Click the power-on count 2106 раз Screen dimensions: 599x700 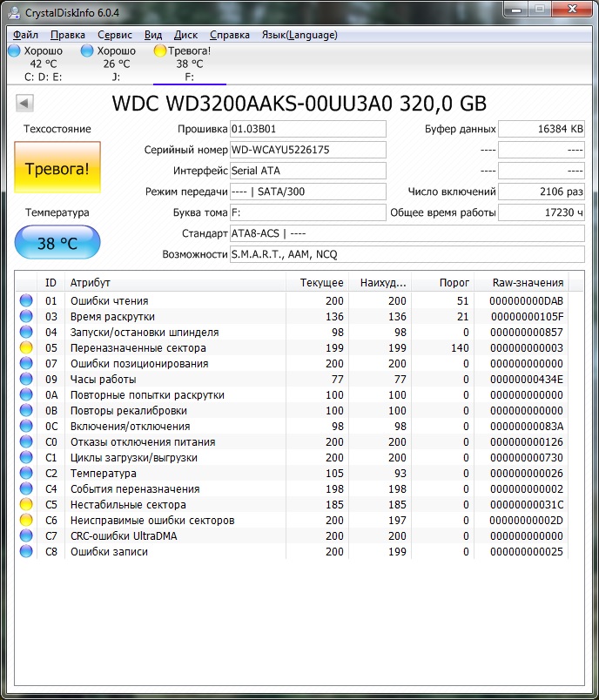[542, 192]
